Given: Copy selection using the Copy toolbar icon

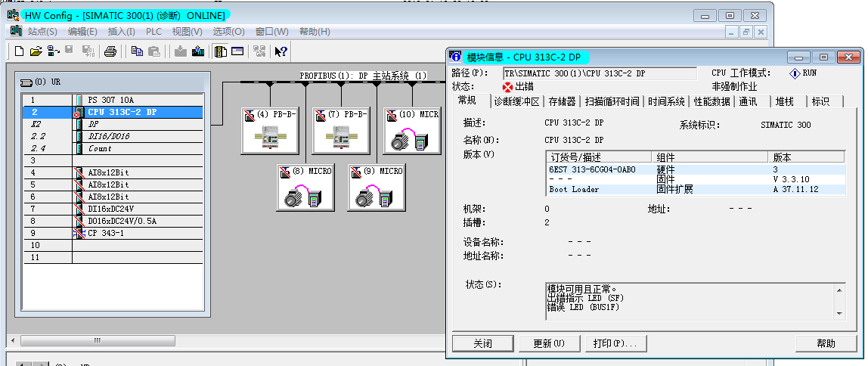Looking at the screenshot, I should (x=138, y=51).
